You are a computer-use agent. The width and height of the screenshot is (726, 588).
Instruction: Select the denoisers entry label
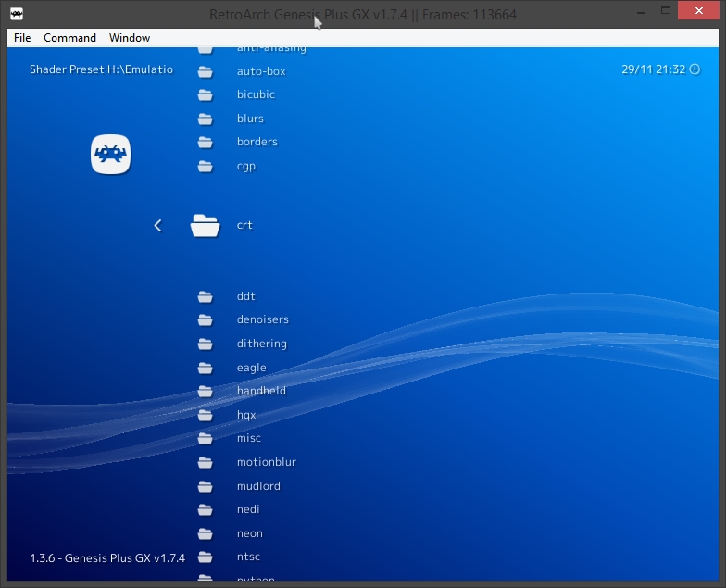pos(263,319)
